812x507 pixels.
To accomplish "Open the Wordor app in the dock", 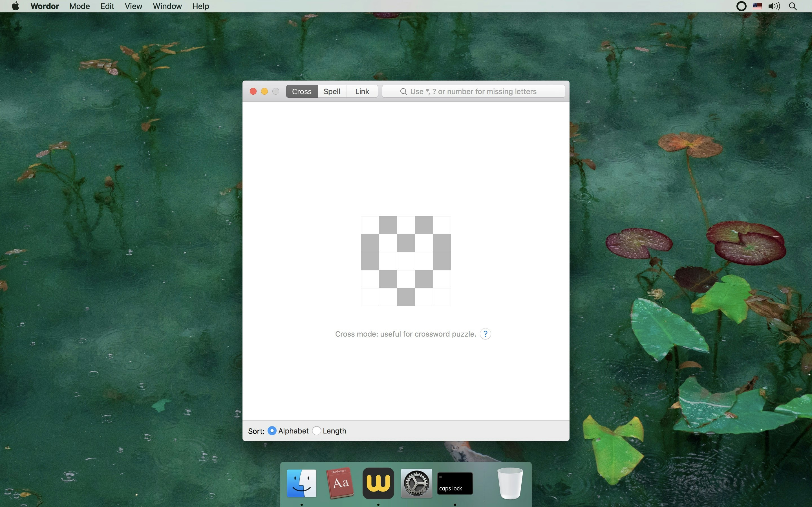I will tap(378, 483).
